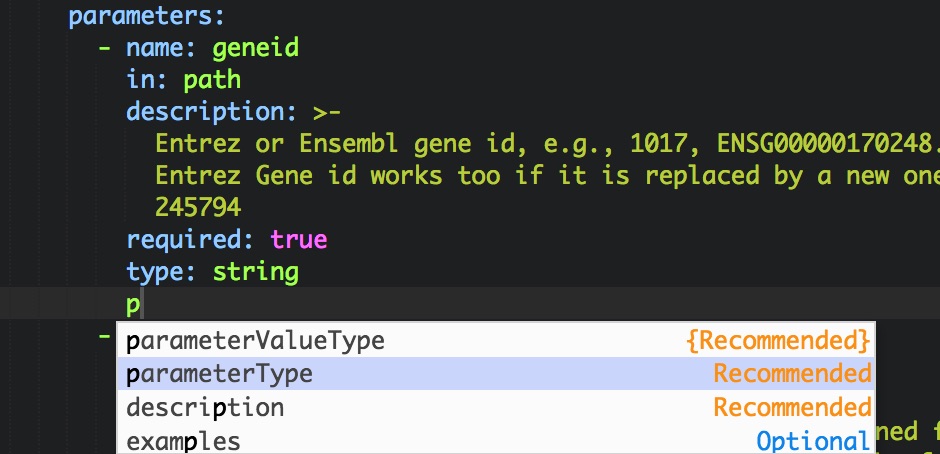
Task: Place cursor on the "true" value
Action: pos(299,240)
